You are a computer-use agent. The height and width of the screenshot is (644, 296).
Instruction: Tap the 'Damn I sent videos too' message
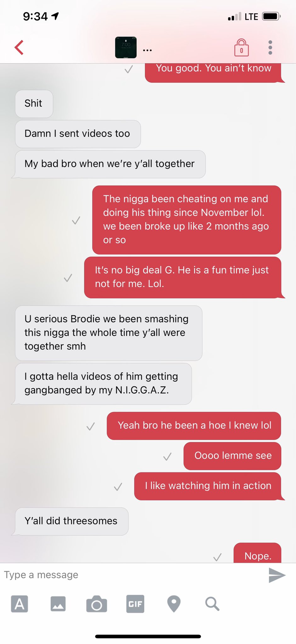click(78, 134)
